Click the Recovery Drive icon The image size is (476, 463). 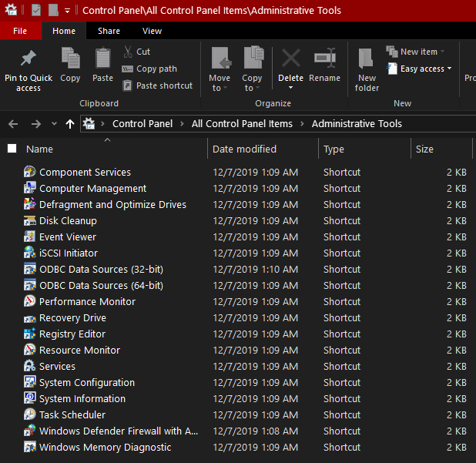[30, 318]
